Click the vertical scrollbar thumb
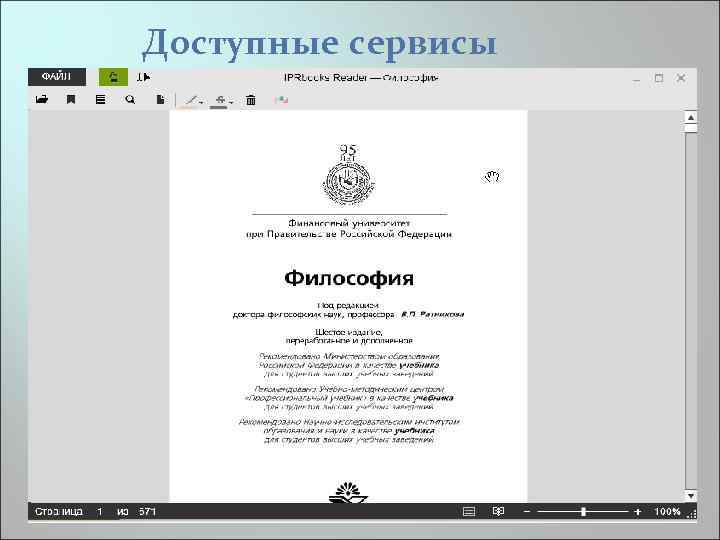Image resolution: width=720 pixels, height=540 pixels. 691,129
